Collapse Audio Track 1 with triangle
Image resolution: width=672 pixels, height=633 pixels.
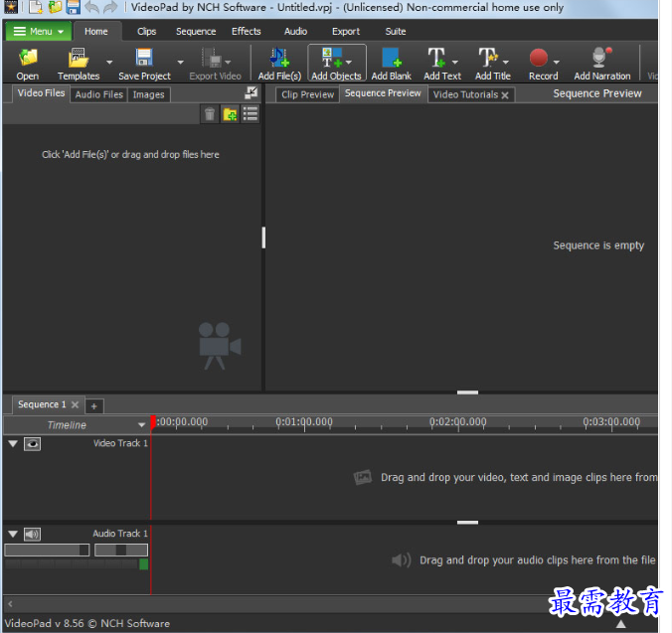coord(13,535)
